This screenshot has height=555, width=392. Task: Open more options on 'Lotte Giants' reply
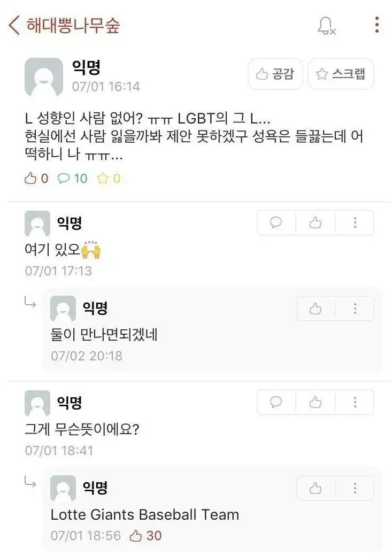(x=355, y=488)
